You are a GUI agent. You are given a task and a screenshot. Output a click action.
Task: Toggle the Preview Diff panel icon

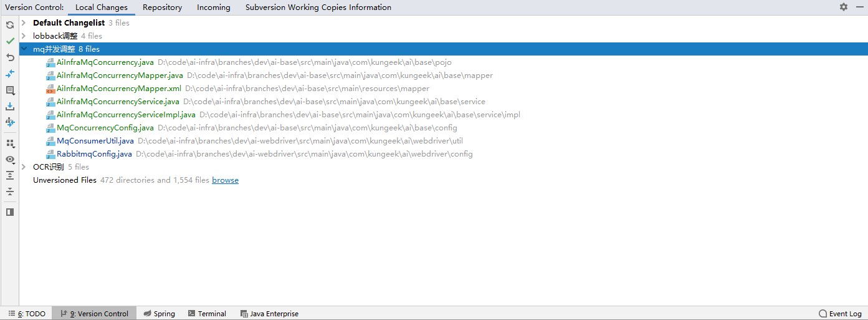[x=10, y=212]
